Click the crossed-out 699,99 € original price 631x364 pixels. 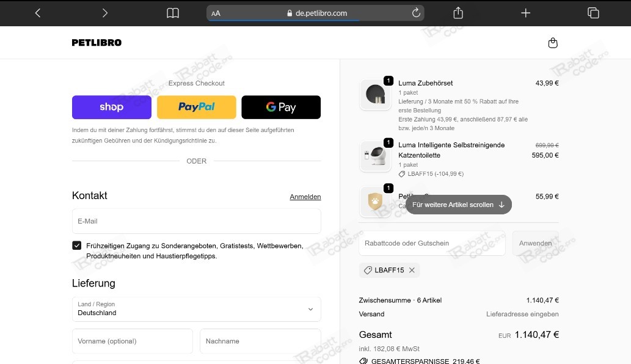547,145
